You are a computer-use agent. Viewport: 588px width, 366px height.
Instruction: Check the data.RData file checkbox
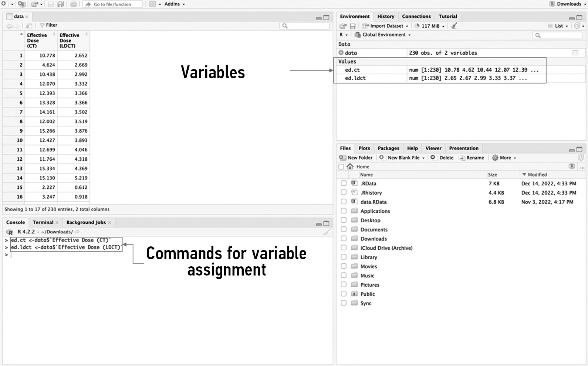pos(344,202)
